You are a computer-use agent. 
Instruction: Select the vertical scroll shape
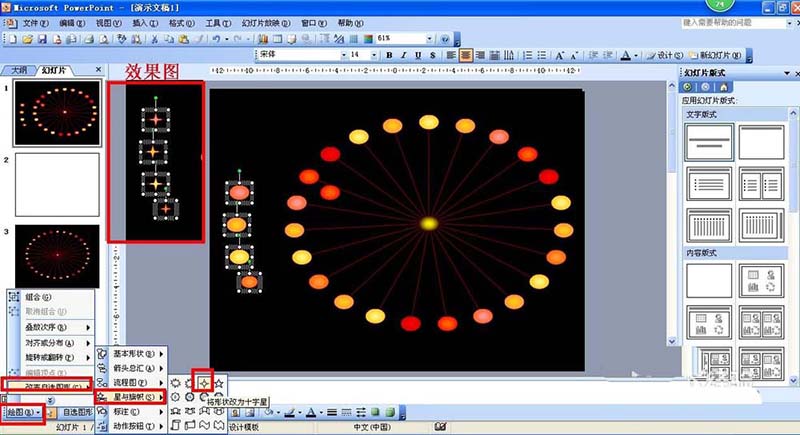176,424
